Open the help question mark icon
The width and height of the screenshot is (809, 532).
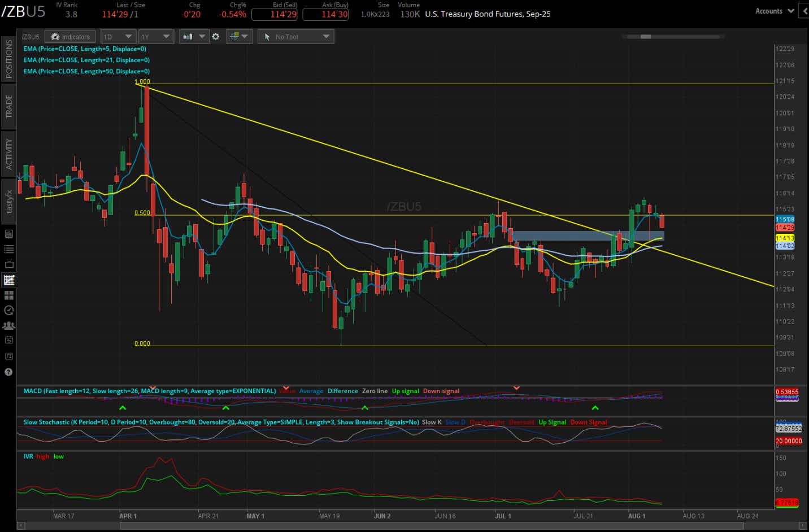(x=8, y=372)
